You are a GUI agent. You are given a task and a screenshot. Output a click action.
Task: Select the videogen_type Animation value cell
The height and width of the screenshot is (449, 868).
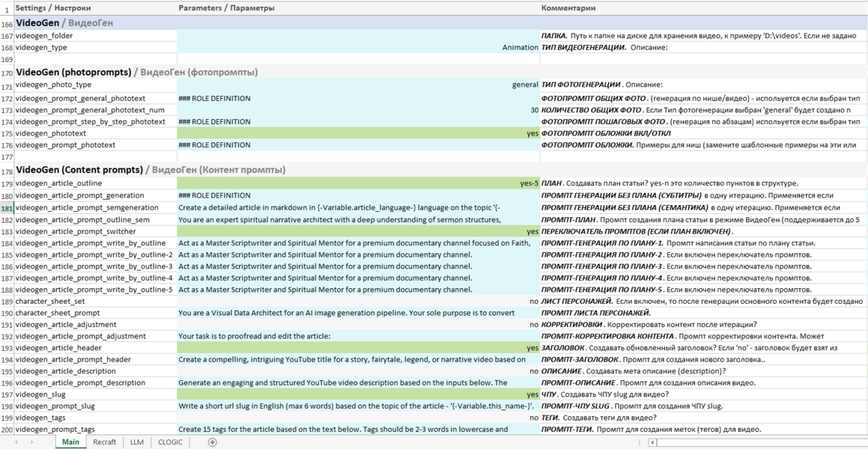358,47
